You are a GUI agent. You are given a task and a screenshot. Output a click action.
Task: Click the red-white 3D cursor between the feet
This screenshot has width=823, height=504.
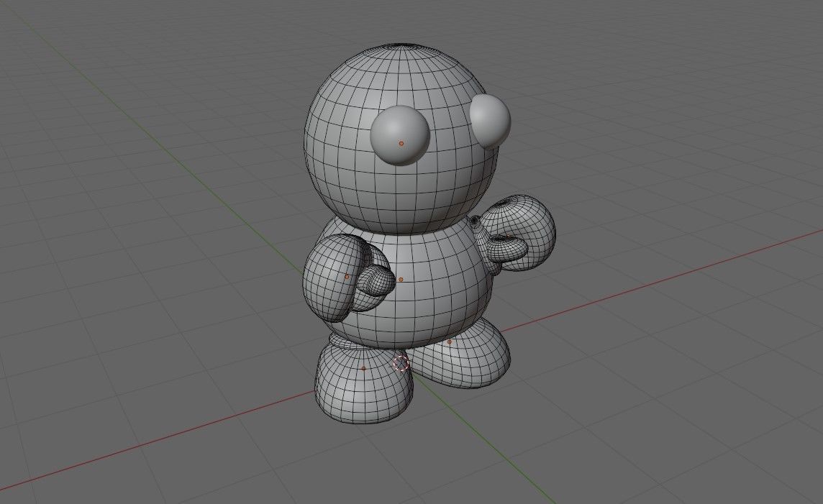coord(401,363)
